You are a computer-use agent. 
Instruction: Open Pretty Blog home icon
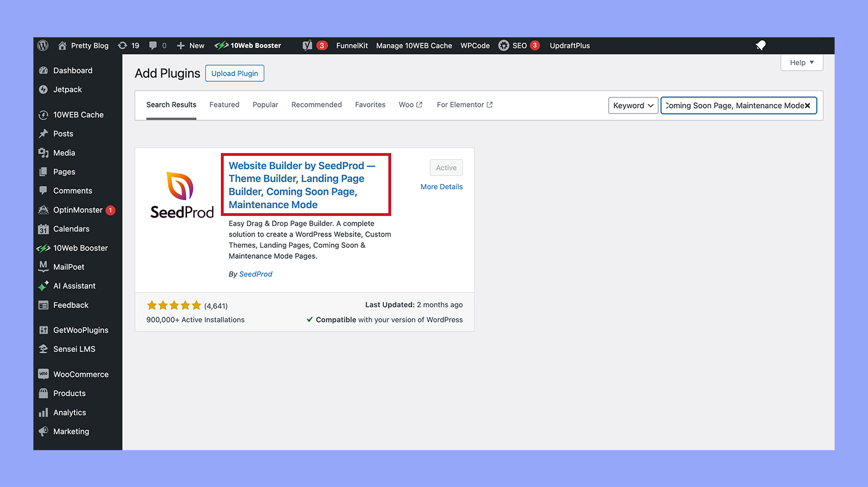(62, 46)
